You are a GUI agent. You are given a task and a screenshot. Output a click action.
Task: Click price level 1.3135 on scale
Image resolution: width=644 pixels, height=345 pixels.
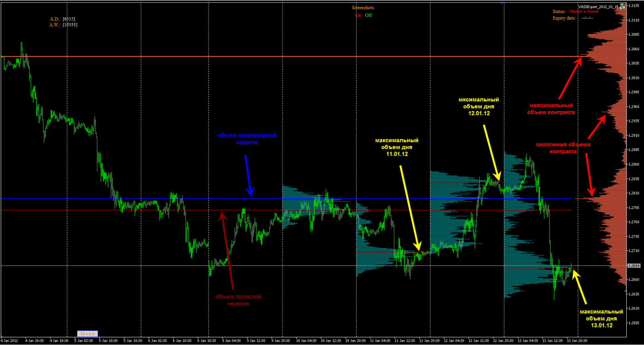click(634, 6)
